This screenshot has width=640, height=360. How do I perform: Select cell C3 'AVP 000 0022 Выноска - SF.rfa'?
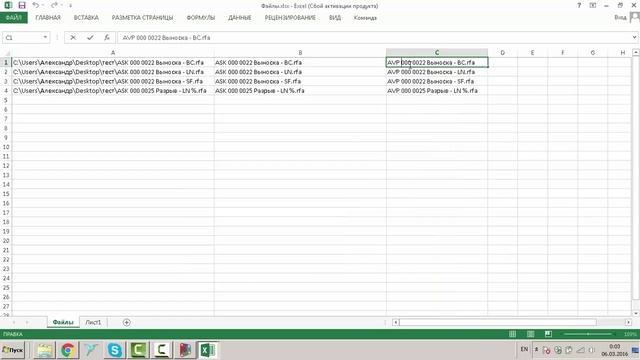pyautogui.click(x=437, y=81)
